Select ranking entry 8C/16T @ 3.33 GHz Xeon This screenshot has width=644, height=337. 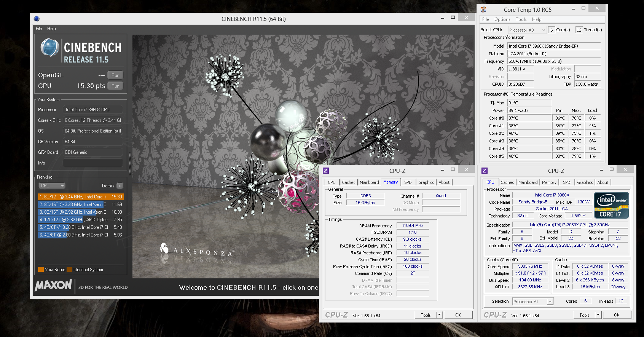[x=81, y=204]
